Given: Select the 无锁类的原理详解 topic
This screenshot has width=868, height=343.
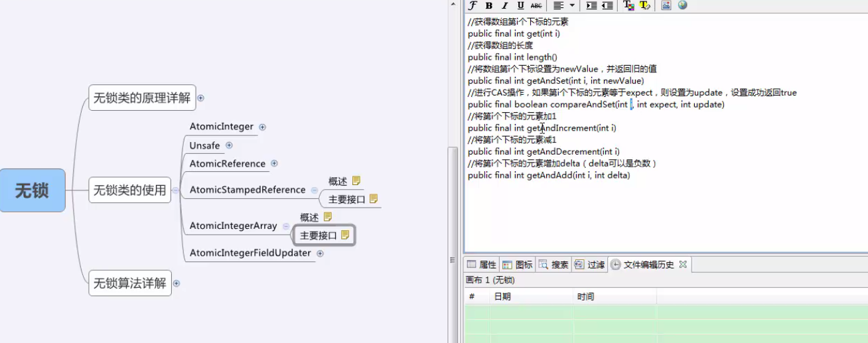Looking at the screenshot, I should click(x=142, y=98).
